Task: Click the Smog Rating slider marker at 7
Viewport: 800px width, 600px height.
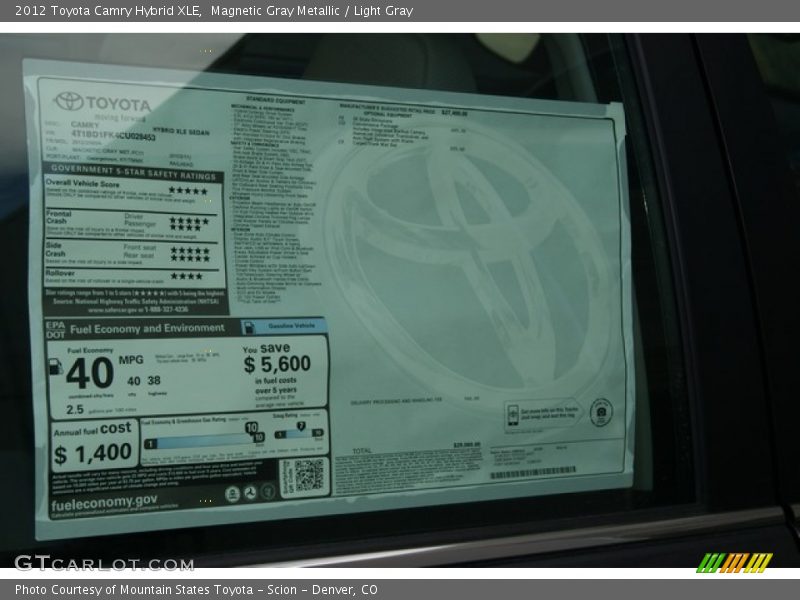Action: (x=302, y=424)
